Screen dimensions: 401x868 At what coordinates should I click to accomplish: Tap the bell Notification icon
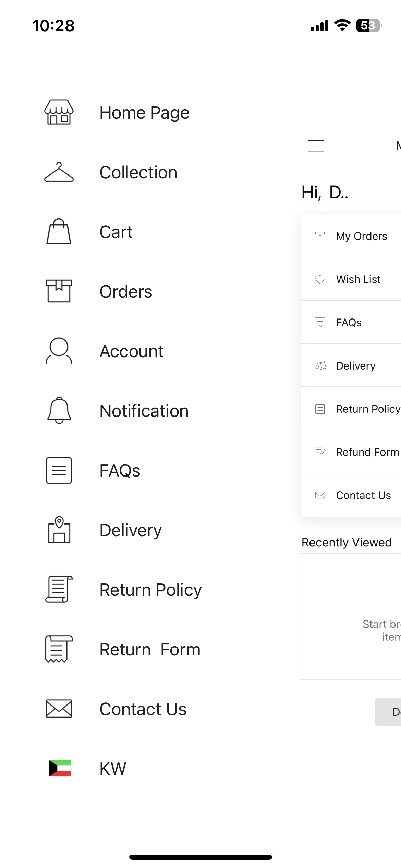click(x=59, y=410)
